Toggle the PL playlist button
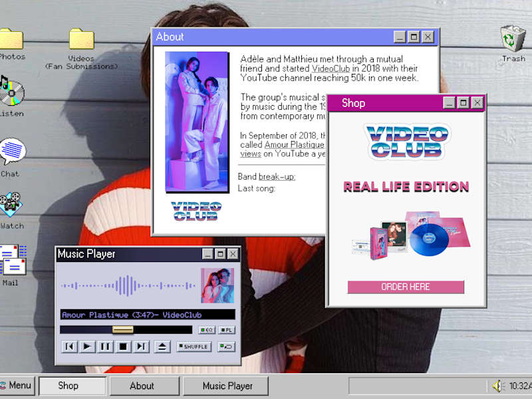 click(227, 330)
